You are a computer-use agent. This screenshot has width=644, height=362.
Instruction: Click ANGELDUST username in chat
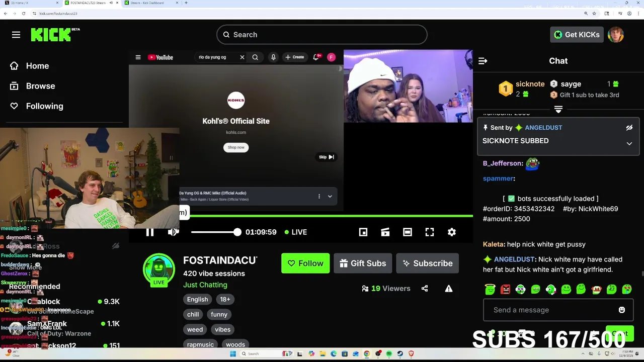[514, 259]
